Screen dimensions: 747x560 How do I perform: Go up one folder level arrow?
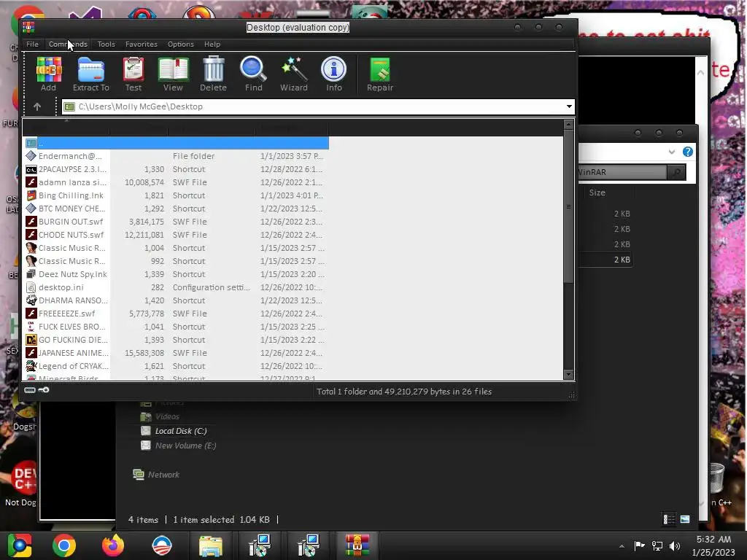click(37, 106)
